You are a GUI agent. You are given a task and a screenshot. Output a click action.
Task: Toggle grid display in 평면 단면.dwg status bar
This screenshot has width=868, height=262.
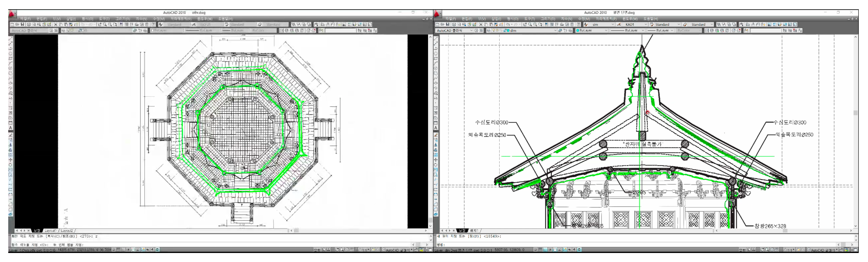(x=540, y=250)
